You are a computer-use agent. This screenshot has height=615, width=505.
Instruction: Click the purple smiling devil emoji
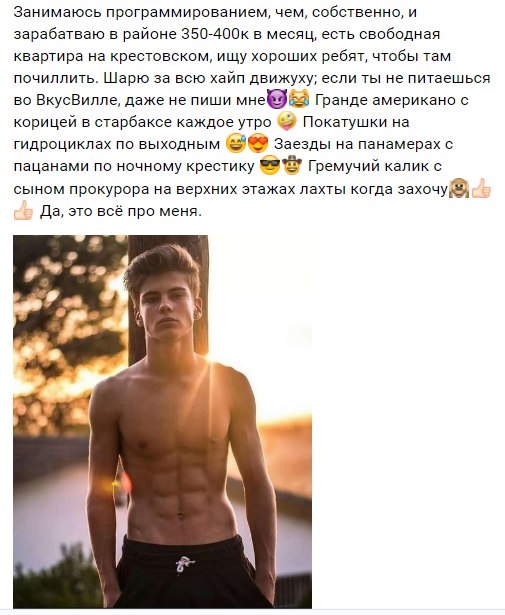coord(277,99)
